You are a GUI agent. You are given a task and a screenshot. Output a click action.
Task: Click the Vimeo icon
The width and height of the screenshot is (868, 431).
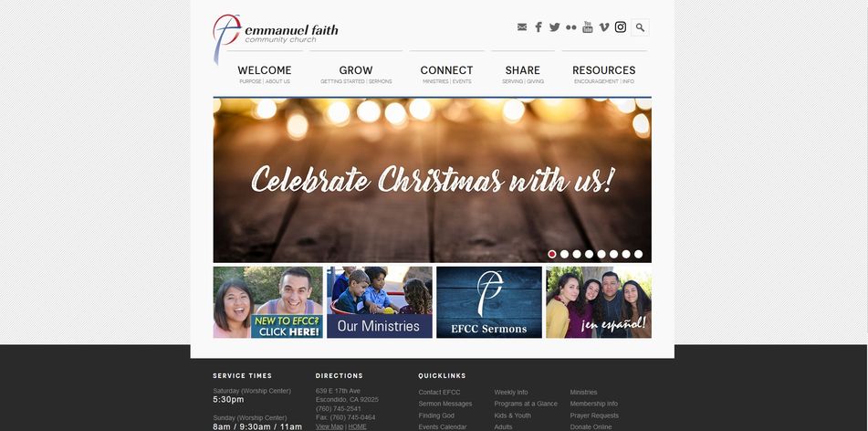(604, 27)
